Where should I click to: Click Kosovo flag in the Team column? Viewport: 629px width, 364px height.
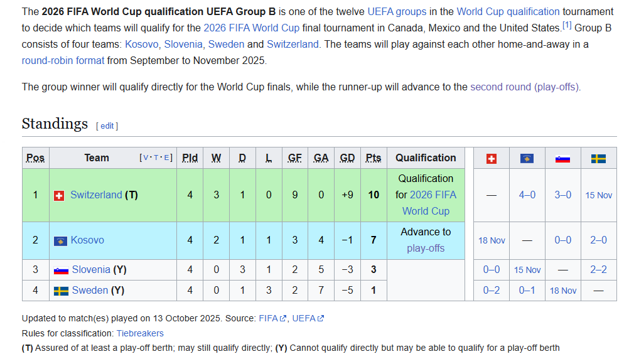60,240
